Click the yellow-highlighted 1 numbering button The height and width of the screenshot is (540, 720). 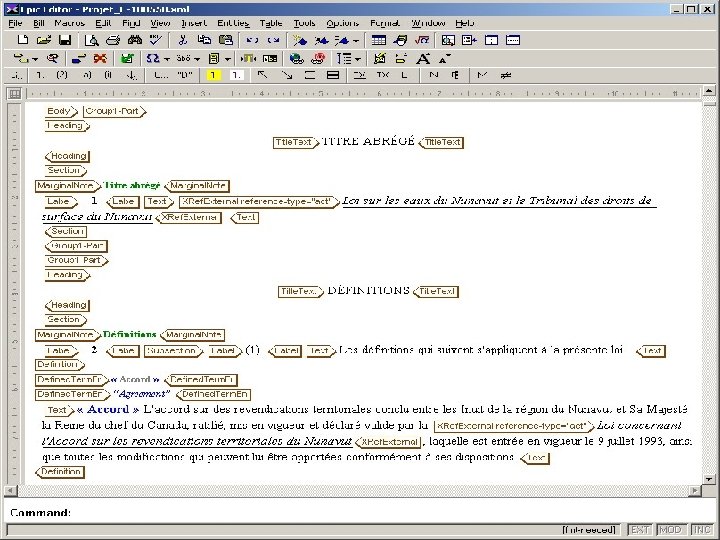click(x=213, y=75)
